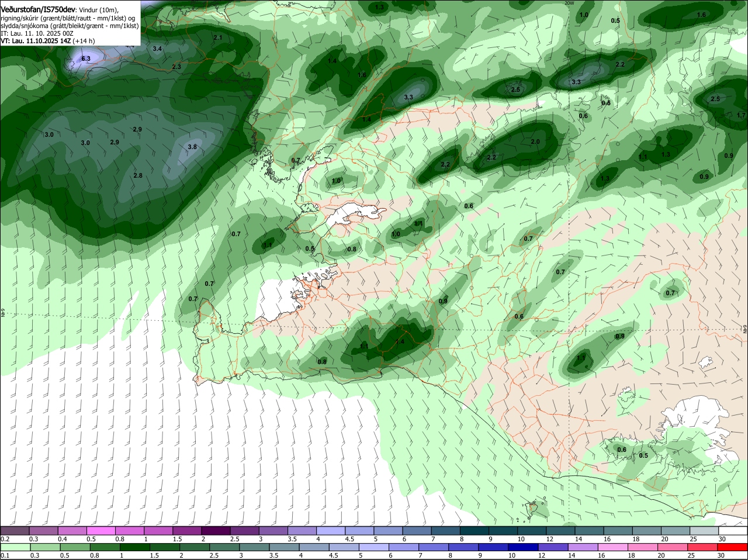The width and height of the screenshot is (748, 560).
Task: Select top legend dark purple swatch between 2 and 2.5
Action: pyautogui.click(x=216, y=530)
